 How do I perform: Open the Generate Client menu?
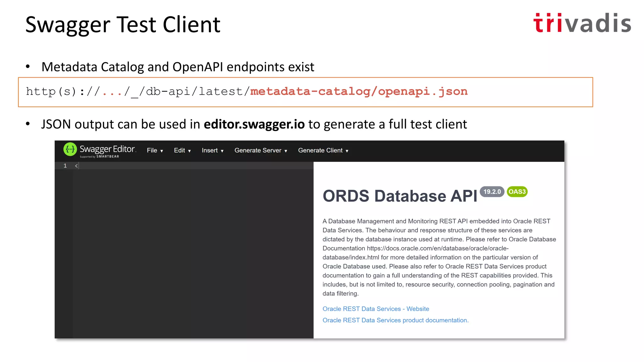[x=323, y=151]
